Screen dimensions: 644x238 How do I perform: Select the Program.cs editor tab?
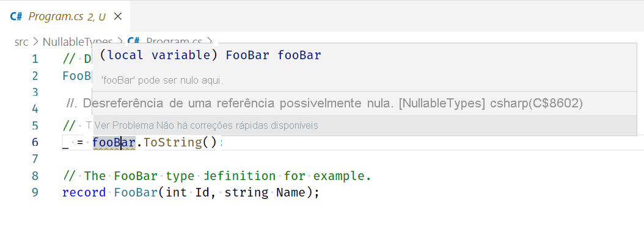65,16
